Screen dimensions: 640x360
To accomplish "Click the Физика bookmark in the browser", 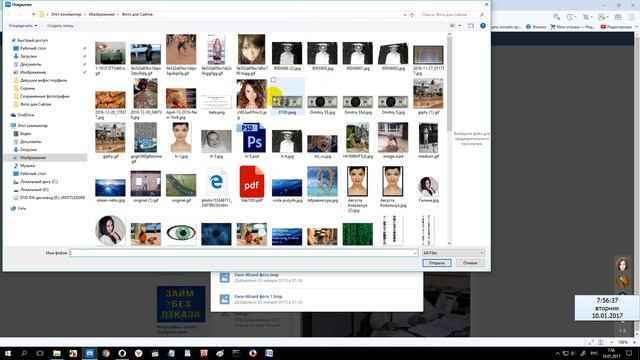I will pyautogui.click(x=536, y=27).
